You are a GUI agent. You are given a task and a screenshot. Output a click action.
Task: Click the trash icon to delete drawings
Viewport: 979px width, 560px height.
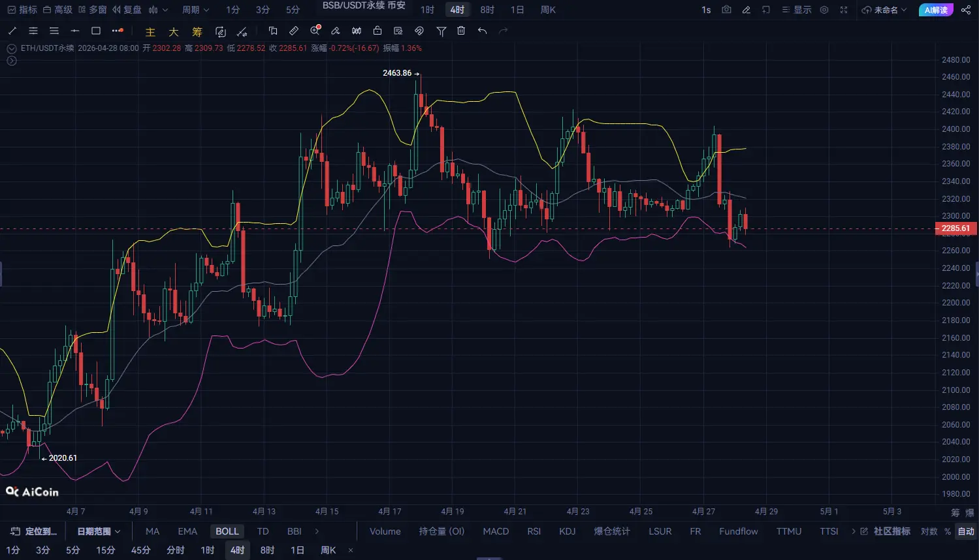[x=461, y=31]
